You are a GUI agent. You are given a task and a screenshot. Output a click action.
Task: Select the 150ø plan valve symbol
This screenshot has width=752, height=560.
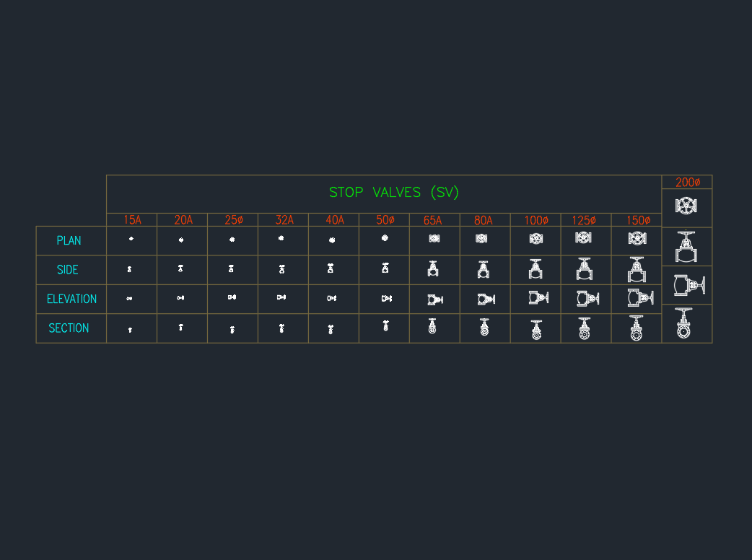(x=637, y=238)
